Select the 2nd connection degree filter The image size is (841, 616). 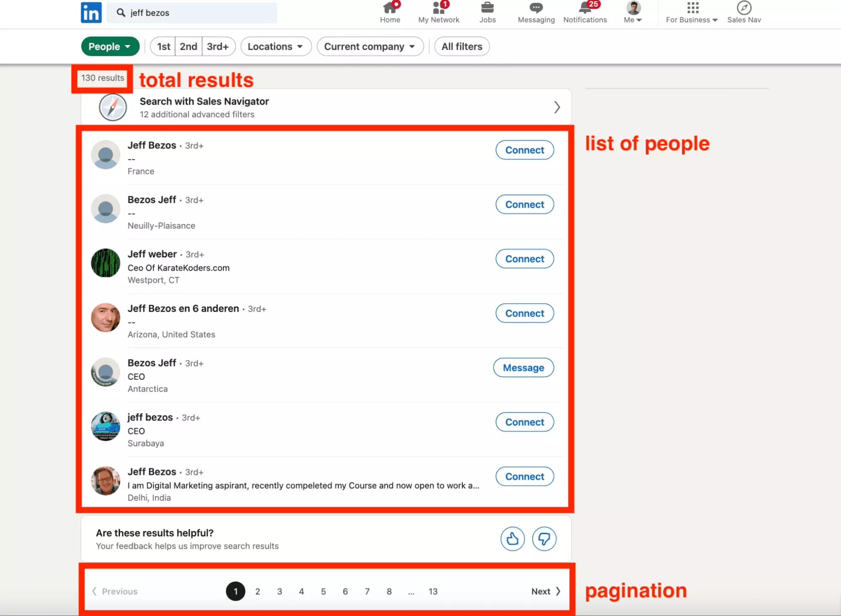pos(188,46)
